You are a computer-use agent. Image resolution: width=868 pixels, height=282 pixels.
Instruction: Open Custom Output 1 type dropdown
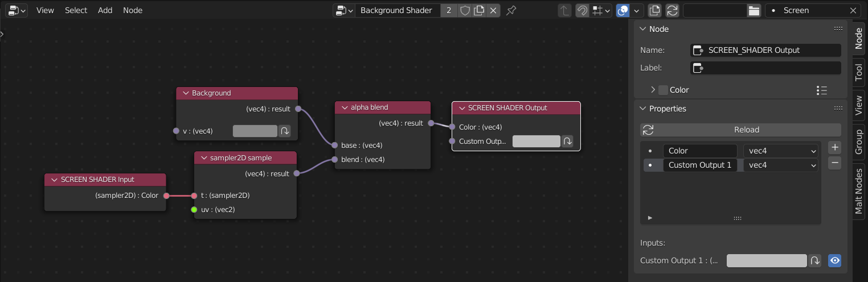pyautogui.click(x=780, y=165)
